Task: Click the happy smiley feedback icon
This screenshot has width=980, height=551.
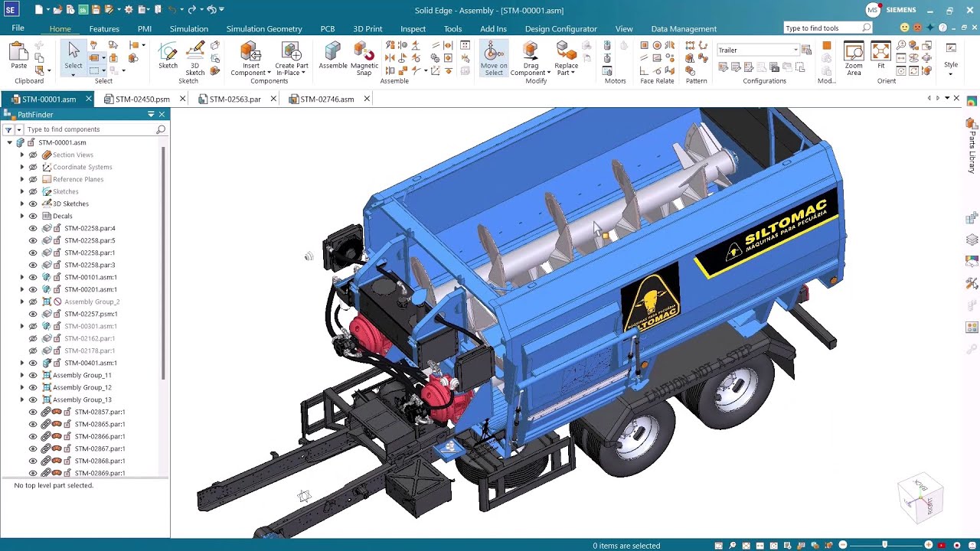Action: pyautogui.click(x=904, y=28)
